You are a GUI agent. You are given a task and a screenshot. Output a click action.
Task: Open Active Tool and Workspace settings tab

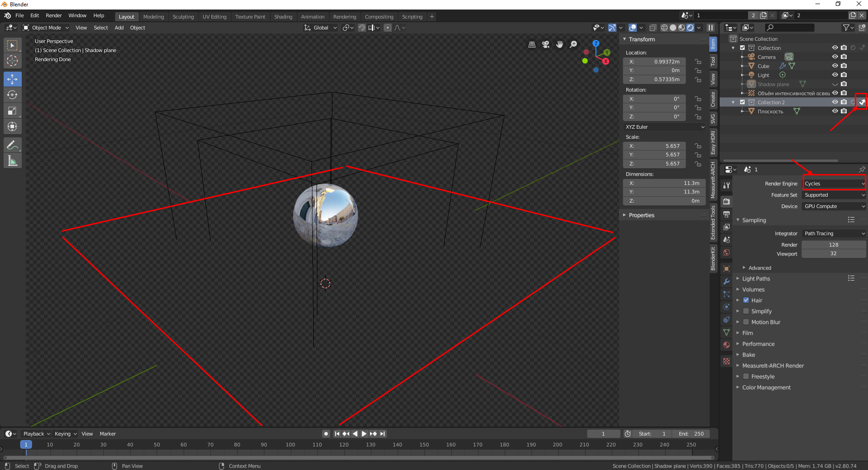727,185
